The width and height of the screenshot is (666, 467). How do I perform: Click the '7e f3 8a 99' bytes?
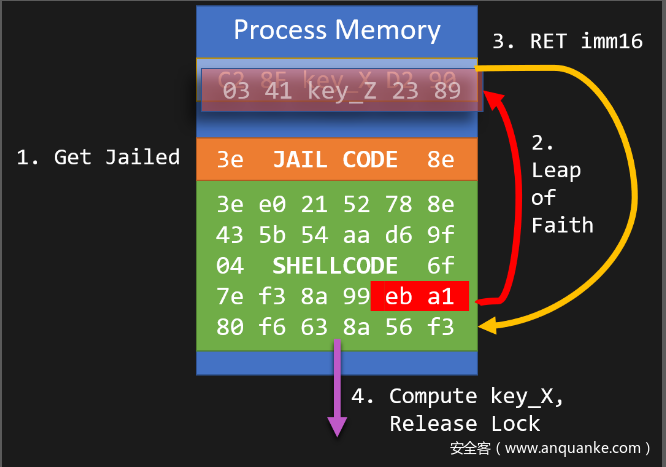click(x=290, y=297)
